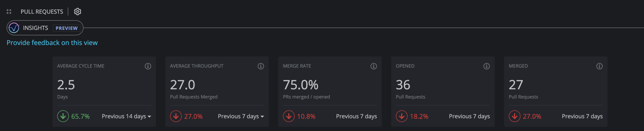Viewport: 644px width, 131px height.
Task: Click the Merged card 27.0% change
Action: 532,116
